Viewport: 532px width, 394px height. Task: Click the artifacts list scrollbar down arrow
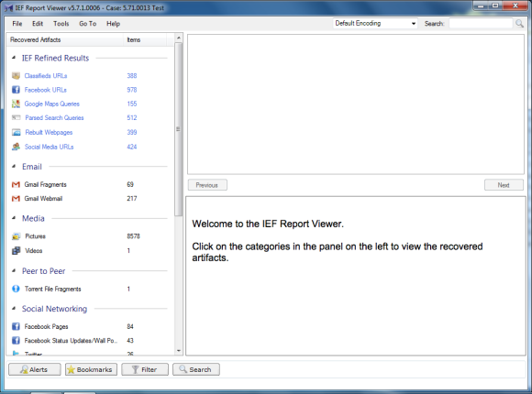179,351
